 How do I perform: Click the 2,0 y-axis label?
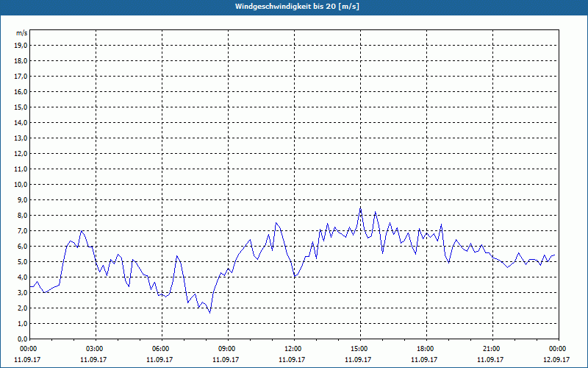[22, 308]
